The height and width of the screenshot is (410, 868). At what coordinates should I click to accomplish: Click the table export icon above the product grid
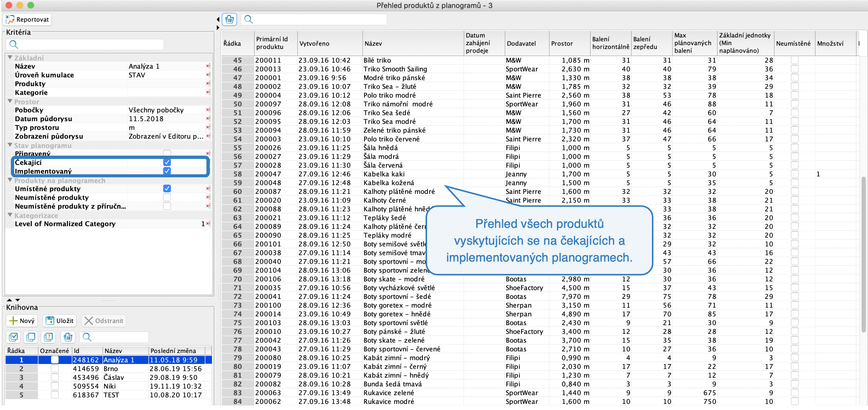tap(229, 20)
